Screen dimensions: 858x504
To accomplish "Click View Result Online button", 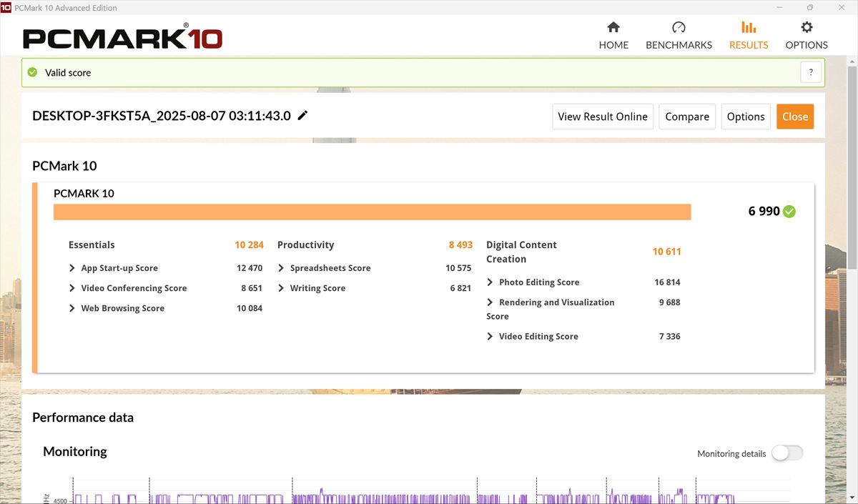I will [603, 117].
